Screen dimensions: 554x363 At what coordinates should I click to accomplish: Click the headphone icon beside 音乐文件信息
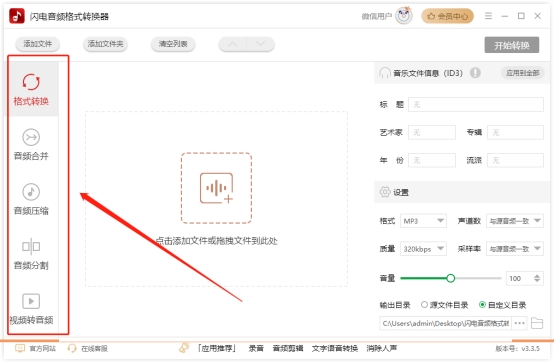(385, 73)
